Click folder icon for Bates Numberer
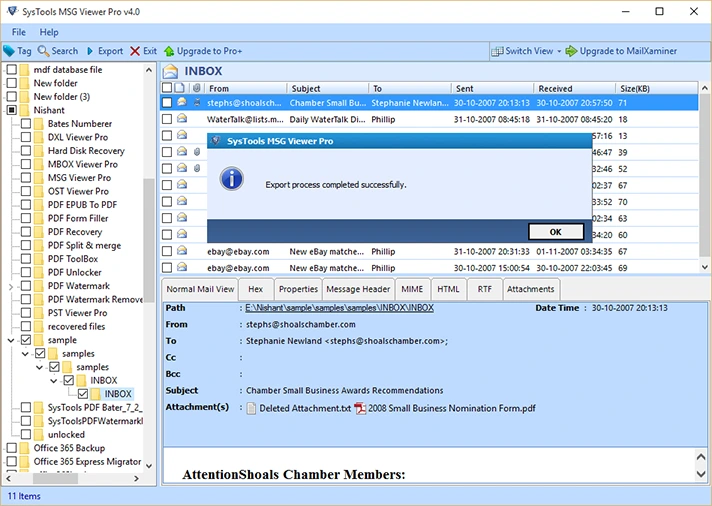The width and height of the screenshot is (712, 506). click(x=39, y=124)
